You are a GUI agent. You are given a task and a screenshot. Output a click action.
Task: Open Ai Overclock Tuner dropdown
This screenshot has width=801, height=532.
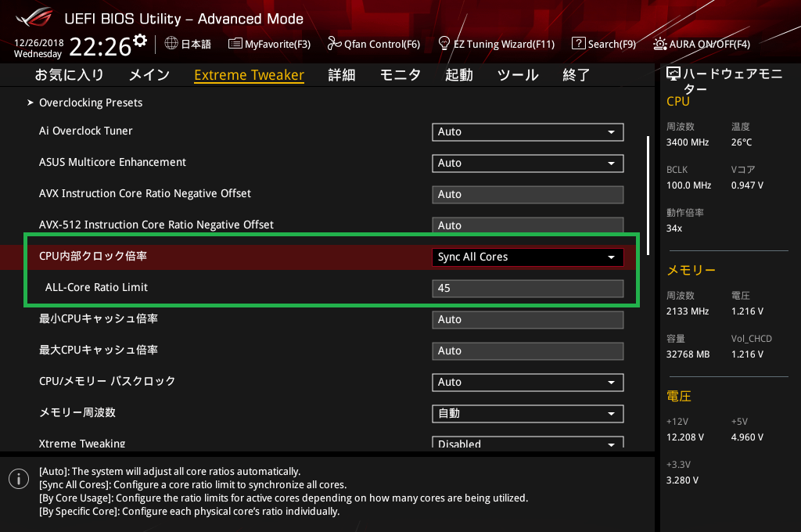click(528, 132)
